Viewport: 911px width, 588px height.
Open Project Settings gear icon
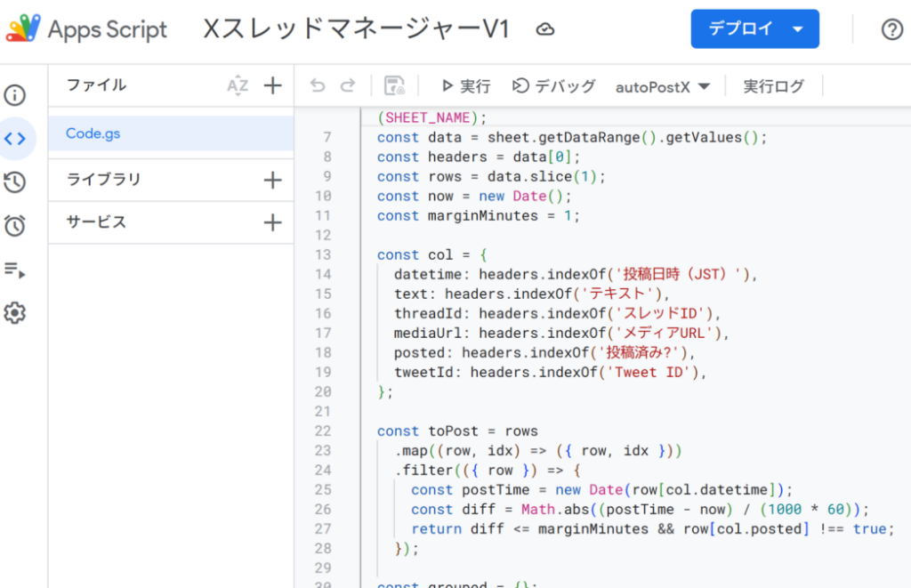[x=14, y=313]
